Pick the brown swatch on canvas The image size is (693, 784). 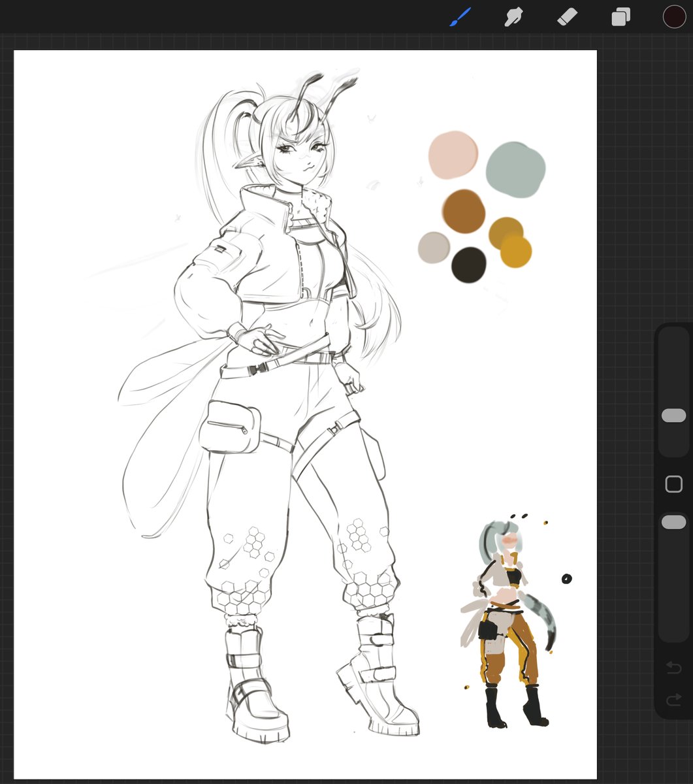click(463, 211)
